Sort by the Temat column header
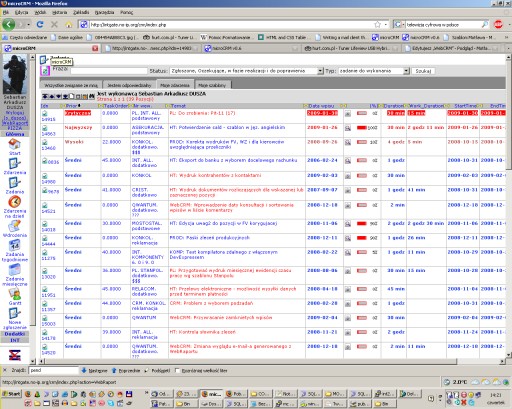The width and height of the screenshot is (512, 409). point(178,106)
